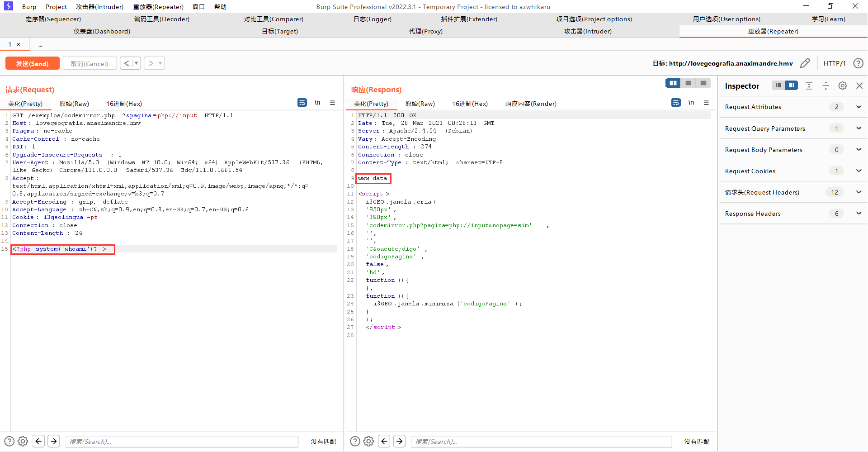This screenshot has width=868, height=452.
Task: Go to previous request search match
Action: point(39,441)
